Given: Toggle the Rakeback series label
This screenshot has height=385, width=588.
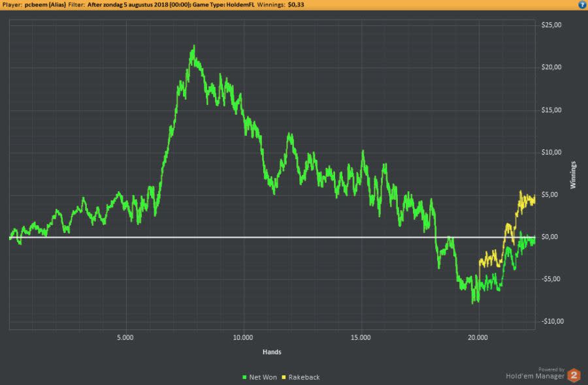Looking at the screenshot, I should coord(304,377).
